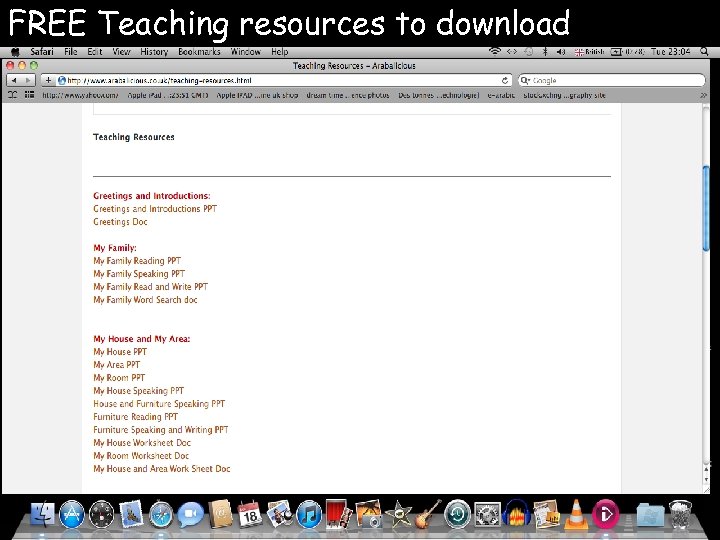The height and width of the screenshot is (540, 720).
Task: Click the Google search field
Action: pos(612,80)
